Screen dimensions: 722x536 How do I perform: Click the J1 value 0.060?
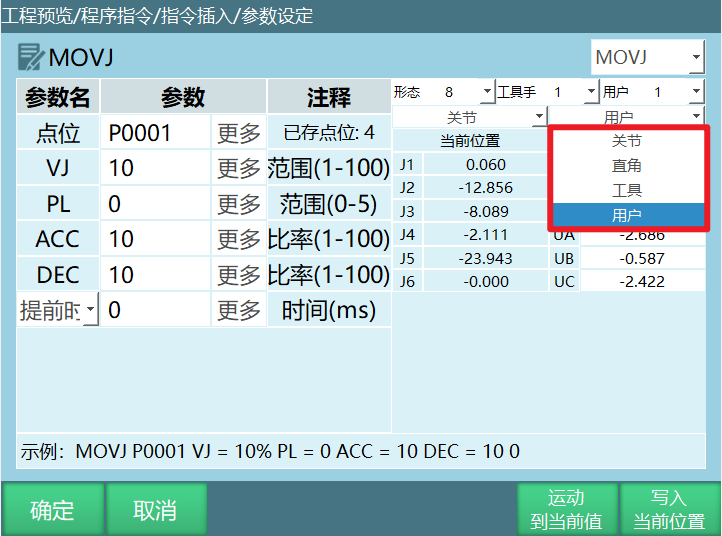coord(485,164)
